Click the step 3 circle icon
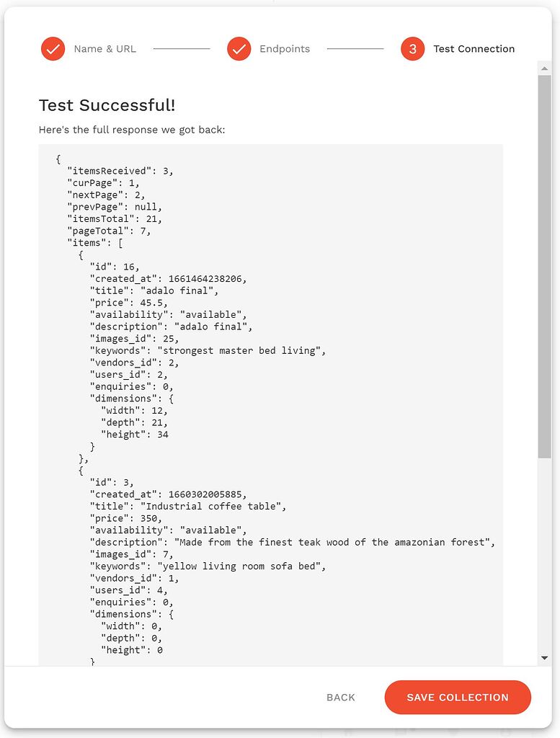The image size is (560, 738). (x=413, y=49)
